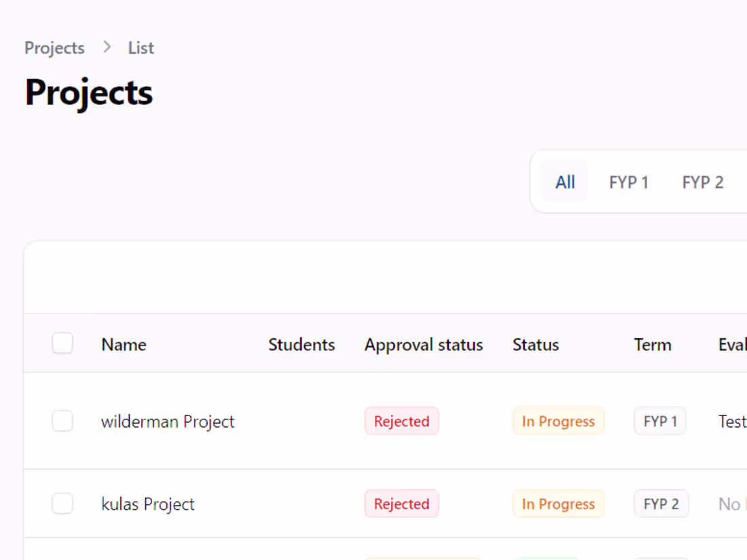Check the wilderman Project row checkbox

tap(62, 421)
